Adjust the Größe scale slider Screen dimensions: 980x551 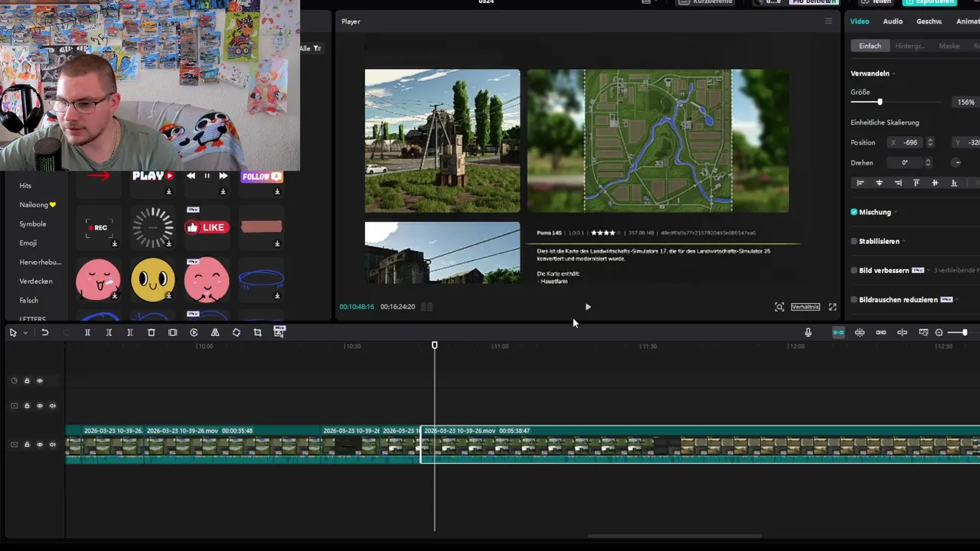[880, 102]
